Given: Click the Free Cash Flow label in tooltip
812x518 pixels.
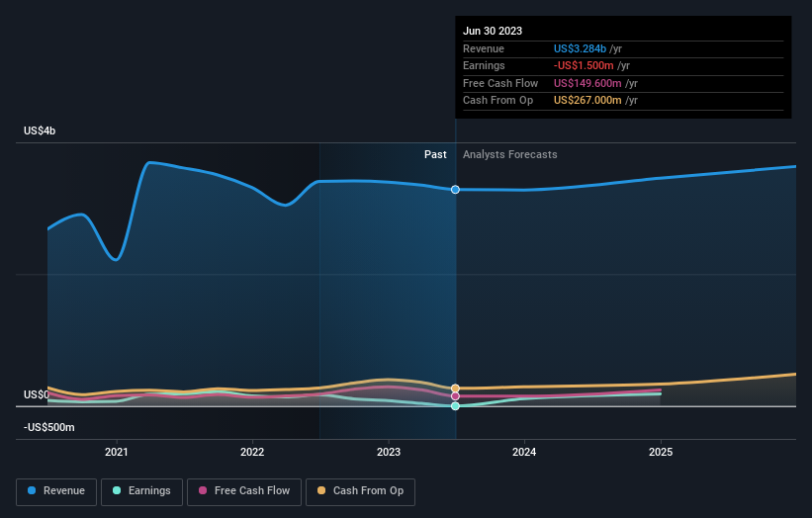Looking at the screenshot, I should [x=500, y=83].
